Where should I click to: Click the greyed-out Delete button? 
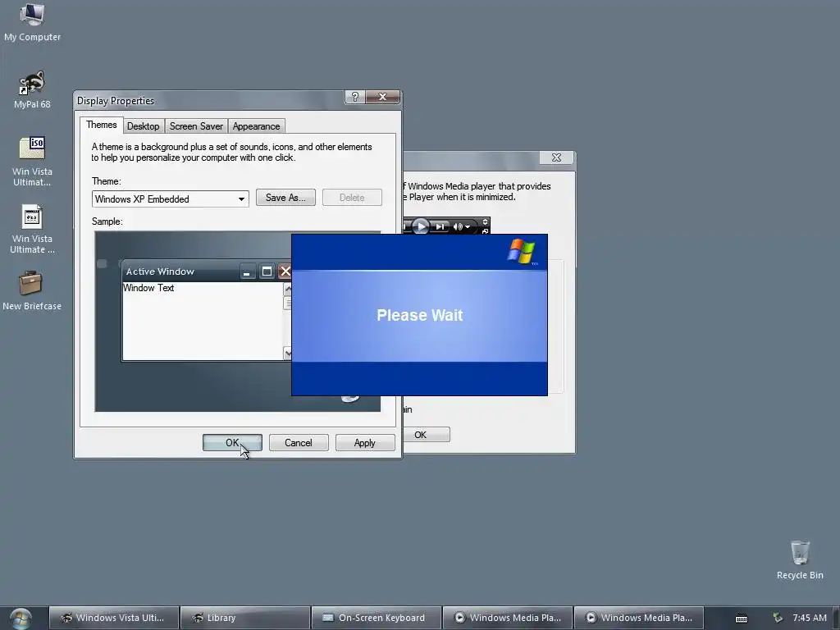pos(352,197)
